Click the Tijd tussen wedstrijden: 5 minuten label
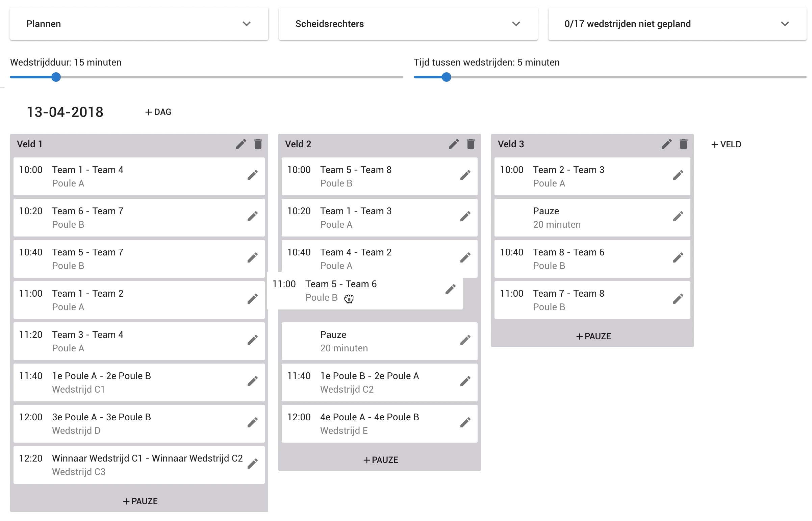 487,63
